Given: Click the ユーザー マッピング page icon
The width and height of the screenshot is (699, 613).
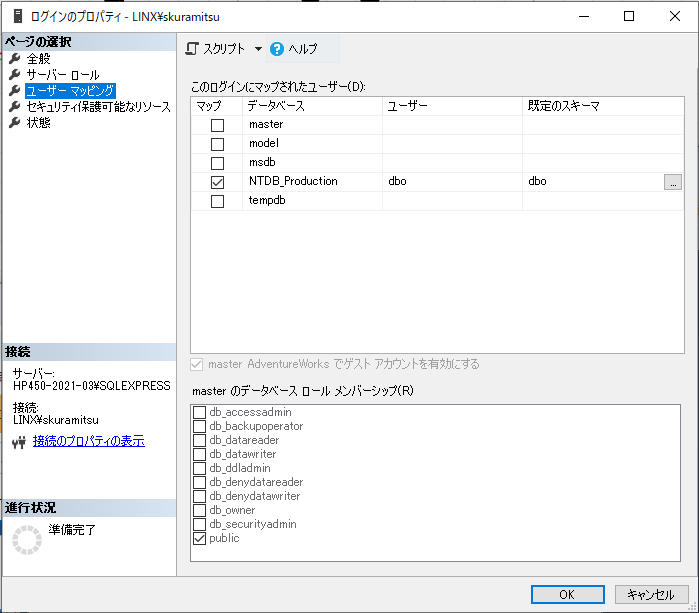Looking at the screenshot, I should 15,91.
